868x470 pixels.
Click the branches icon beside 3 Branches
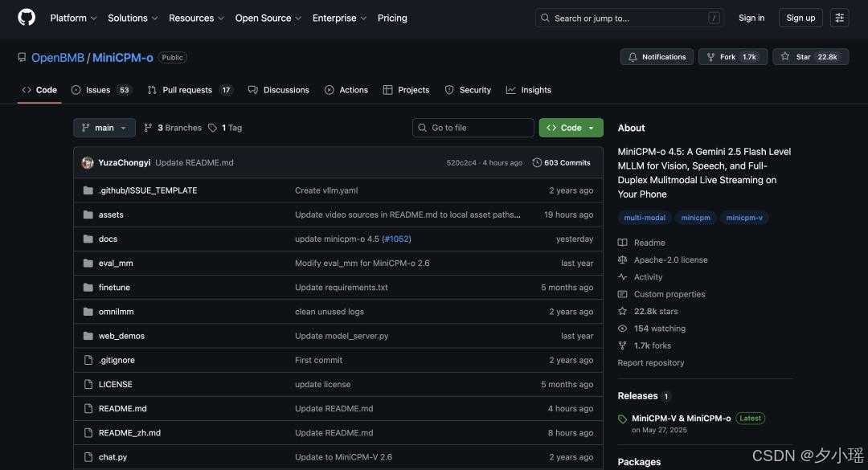(148, 128)
